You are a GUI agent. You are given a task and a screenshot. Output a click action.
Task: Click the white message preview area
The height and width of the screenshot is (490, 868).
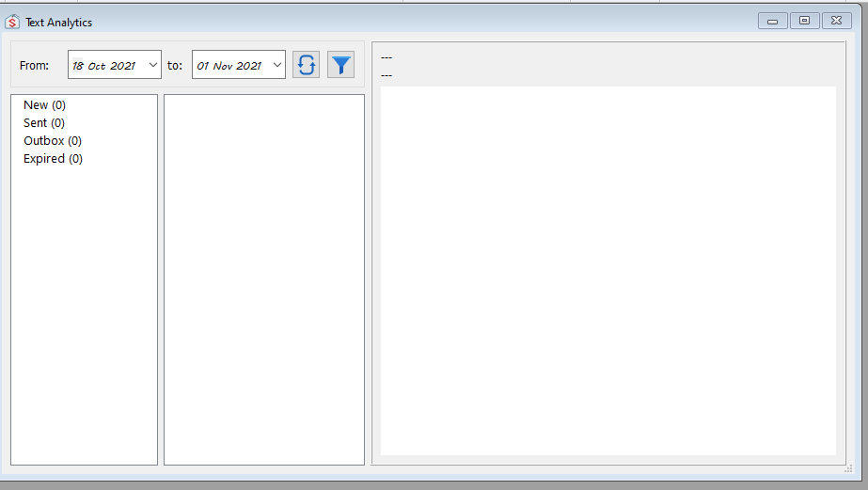(608, 271)
